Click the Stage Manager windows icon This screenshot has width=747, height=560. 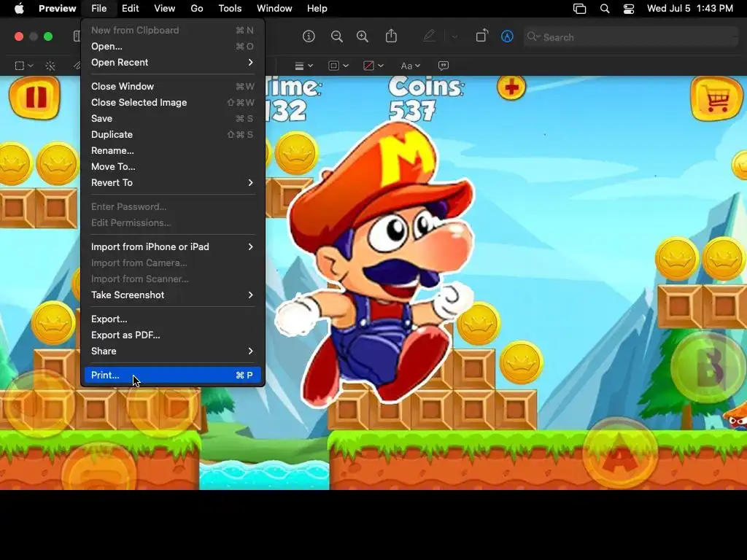(580, 9)
